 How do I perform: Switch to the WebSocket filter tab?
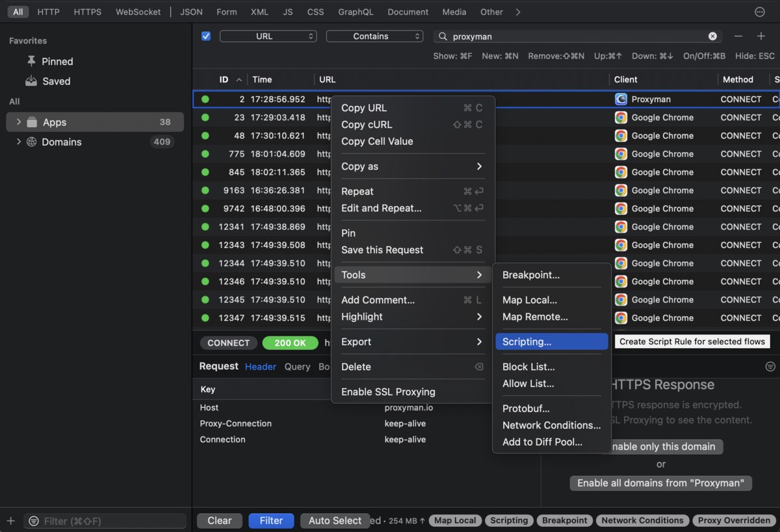coord(138,12)
